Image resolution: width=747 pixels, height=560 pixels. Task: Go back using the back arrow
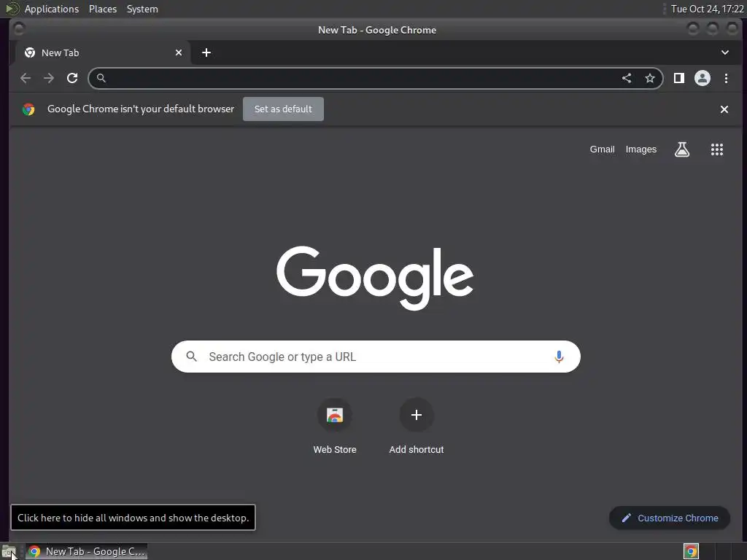(26, 78)
